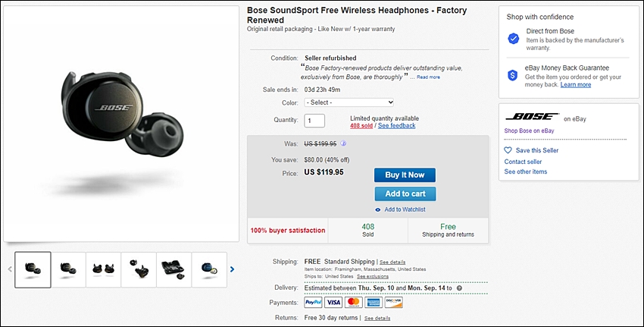Select the blue earbuds thumbnail
Image resolution: width=644 pixels, height=327 pixels.
click(209, 270)
